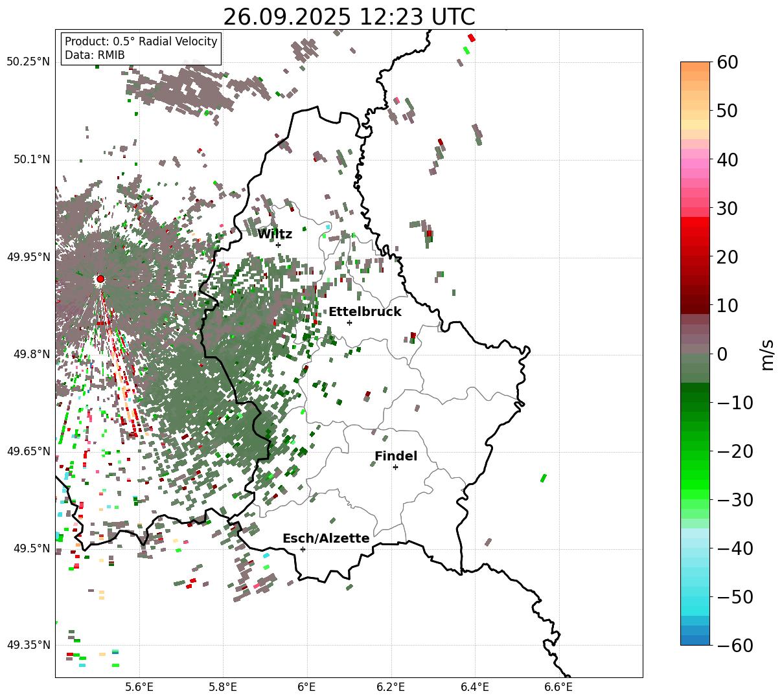Click the cross marker below Findel
This screenshot has height=700, width=782.
395,467
